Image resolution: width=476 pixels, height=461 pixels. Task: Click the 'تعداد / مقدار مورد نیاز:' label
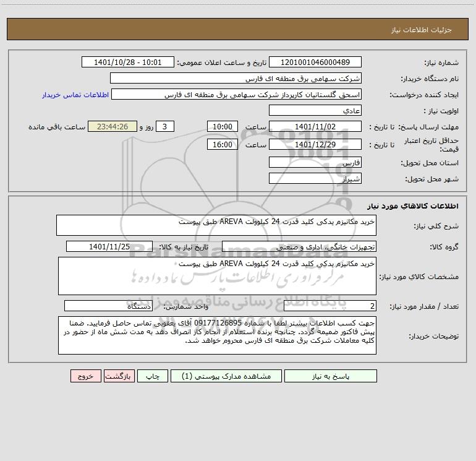pos(424,306)
